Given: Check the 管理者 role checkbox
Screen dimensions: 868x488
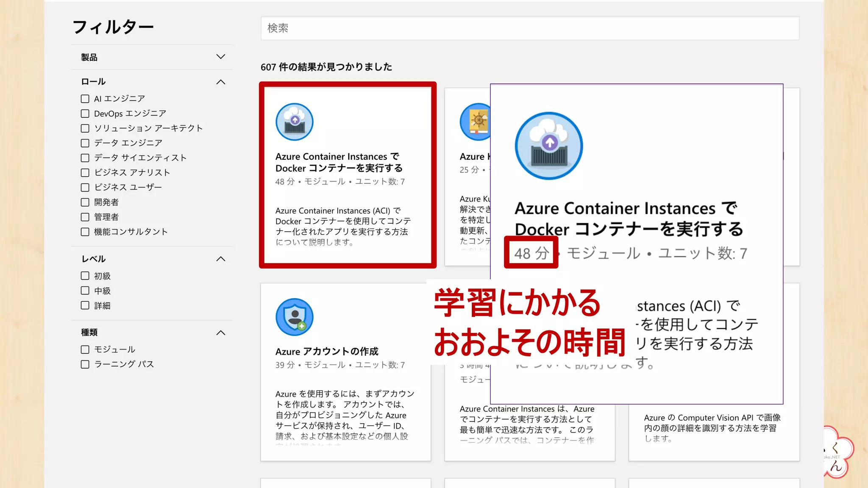Looking at the screenshot, I should [x=85, y=217].
